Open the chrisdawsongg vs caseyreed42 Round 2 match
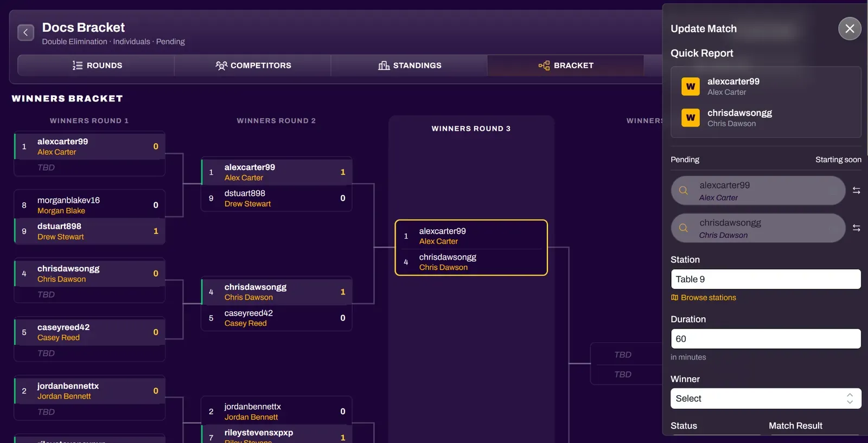The height and width of the screenshot is (443, 868). [x=277, y=304]
